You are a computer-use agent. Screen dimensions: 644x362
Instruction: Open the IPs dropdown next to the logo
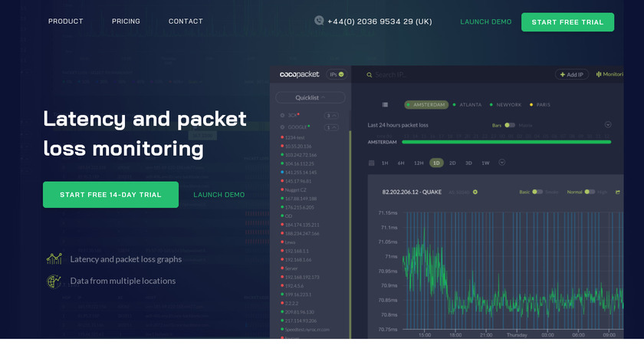point(337,74)
